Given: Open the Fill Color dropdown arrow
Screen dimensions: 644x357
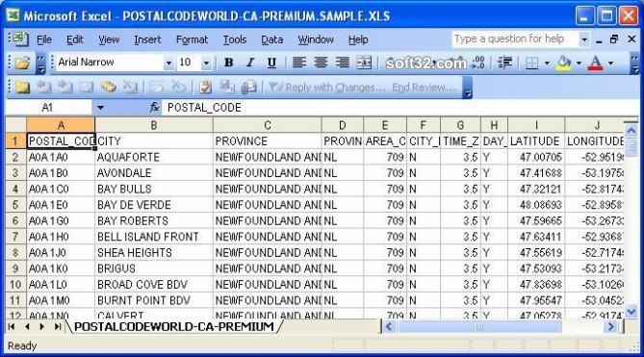Looking at the screenshot, I should [579, 63].
